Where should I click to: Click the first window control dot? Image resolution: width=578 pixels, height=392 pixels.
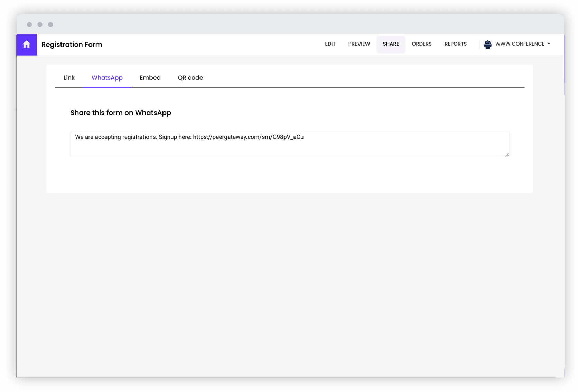tap(29, 25)
